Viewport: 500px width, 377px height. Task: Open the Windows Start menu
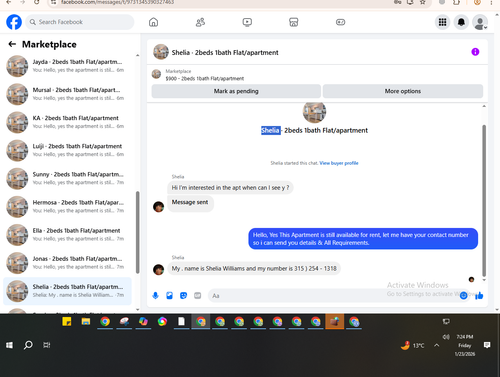pos(9,345)
